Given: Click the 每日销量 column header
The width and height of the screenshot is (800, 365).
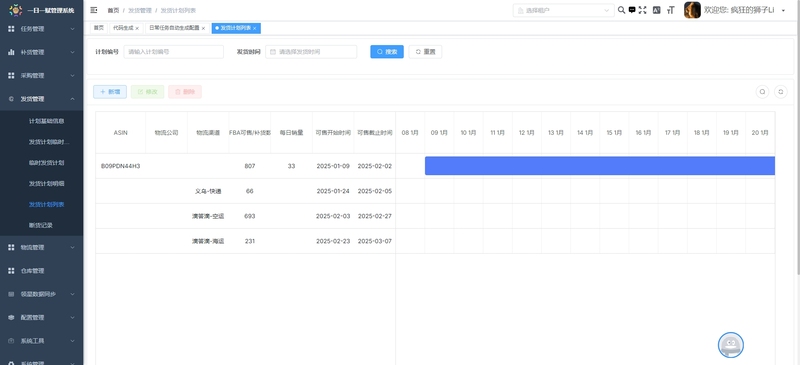Looking at the screenshot, I should click(291, 133).
